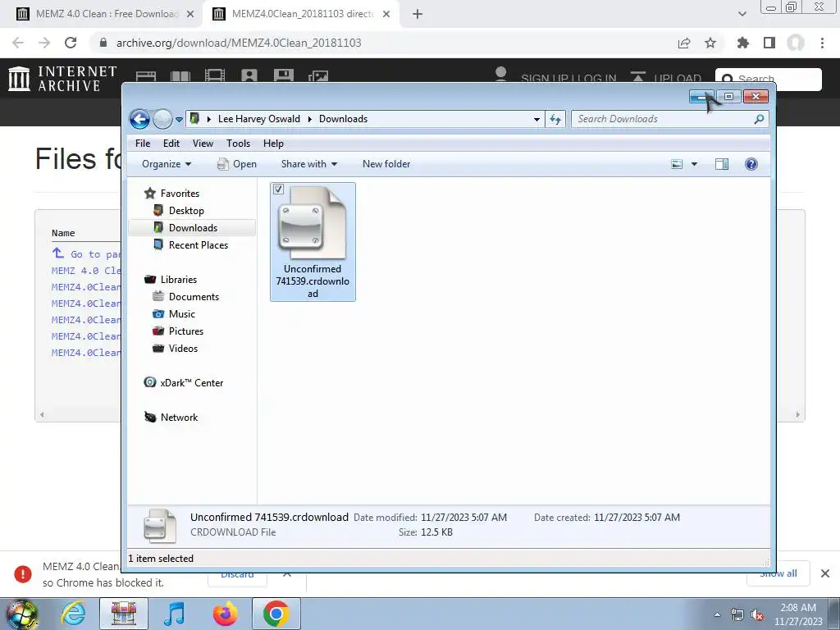Click the blue Help question mark icon

point(751,164)
